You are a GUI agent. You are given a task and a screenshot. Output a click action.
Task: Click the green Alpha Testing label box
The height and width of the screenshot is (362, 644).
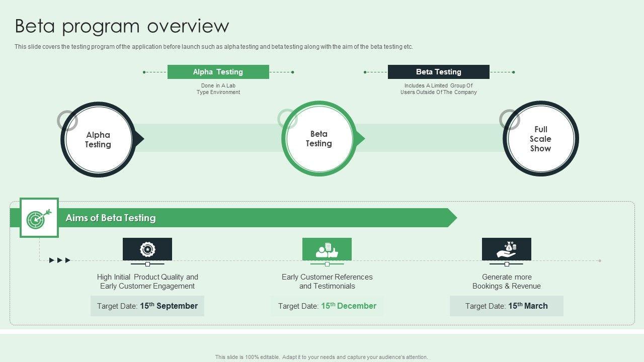pos(218,72)
